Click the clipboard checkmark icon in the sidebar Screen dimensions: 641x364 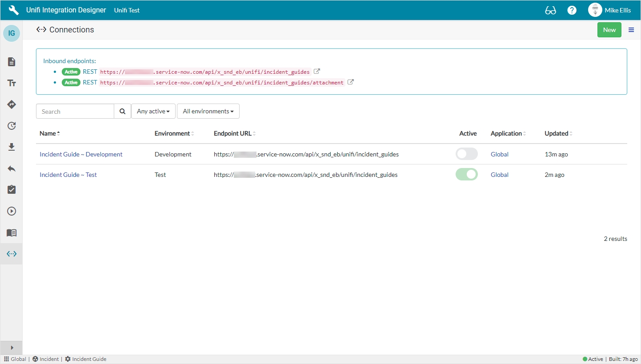(x=12, y=190)
